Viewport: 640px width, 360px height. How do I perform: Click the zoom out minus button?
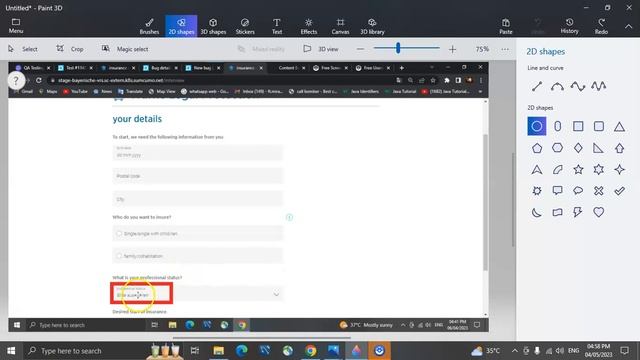click(x=360, y=49)
